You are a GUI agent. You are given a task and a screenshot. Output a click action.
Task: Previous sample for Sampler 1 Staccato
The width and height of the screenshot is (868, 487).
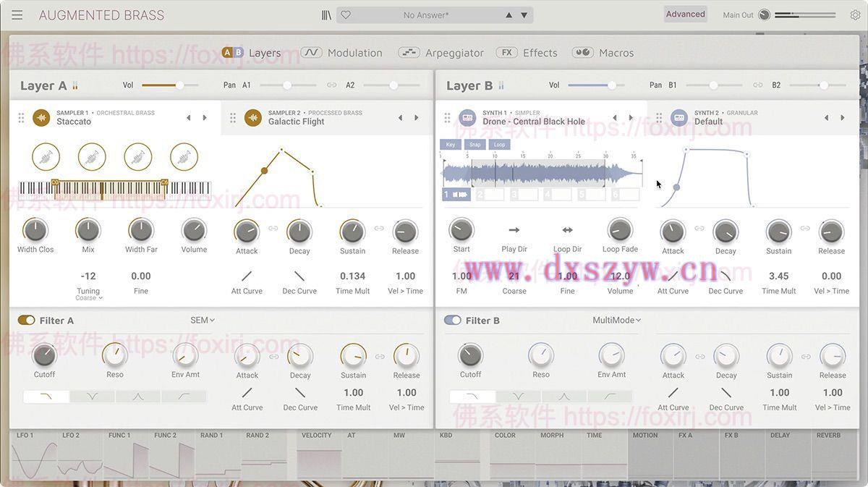pos(189,117)
